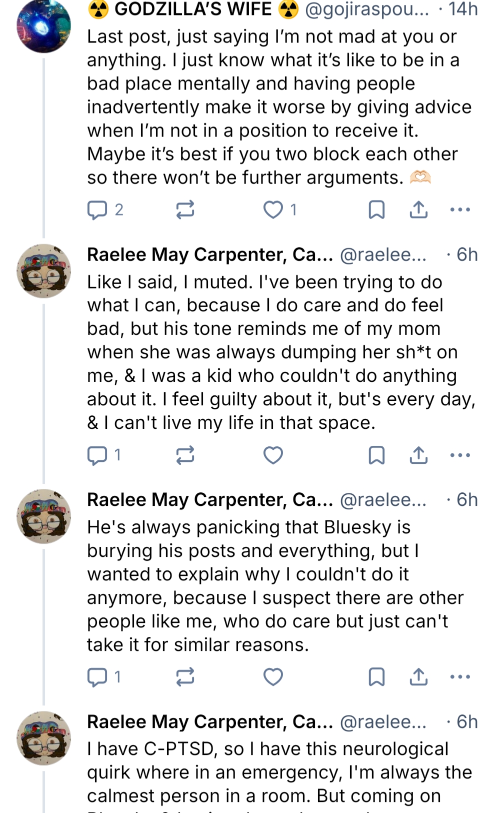Open more options on GODZILLA'S WIFE's post
The height and width of the screenshot is (813, 504).
[460, 210]
